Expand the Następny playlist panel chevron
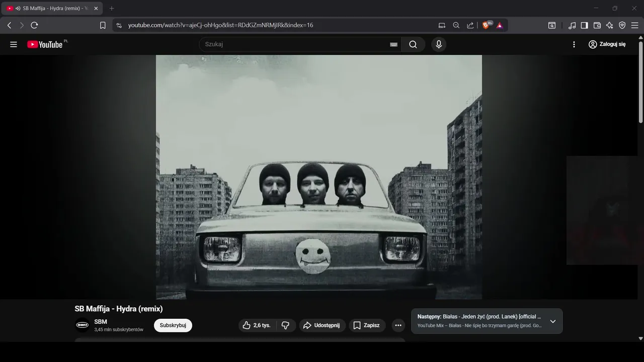 pos(552,321)
